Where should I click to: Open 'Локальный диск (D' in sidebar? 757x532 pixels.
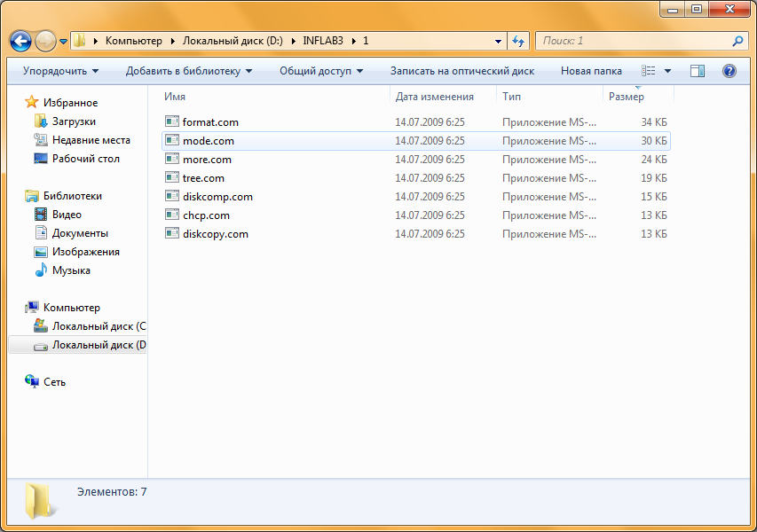pos(99,345)
